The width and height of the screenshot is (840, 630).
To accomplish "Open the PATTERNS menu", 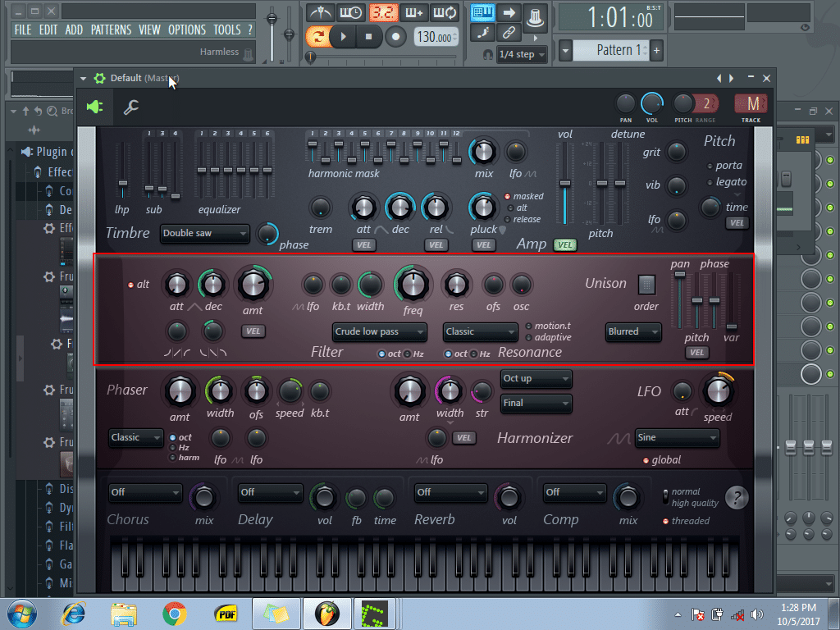I will tap(111, 30).
